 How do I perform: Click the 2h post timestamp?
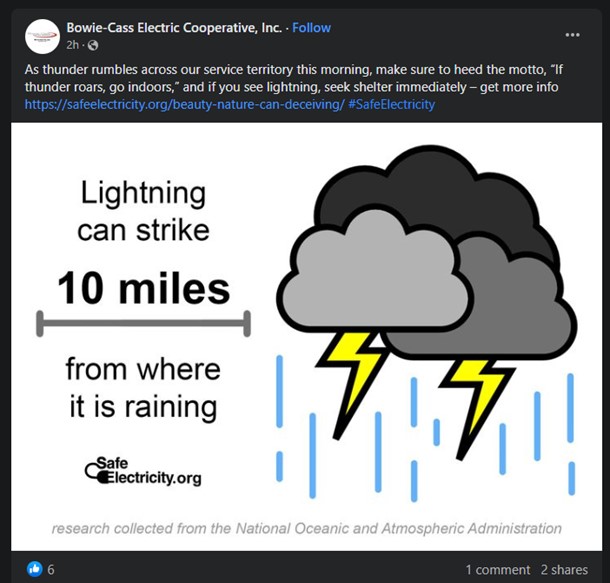(x=73, y=45)
